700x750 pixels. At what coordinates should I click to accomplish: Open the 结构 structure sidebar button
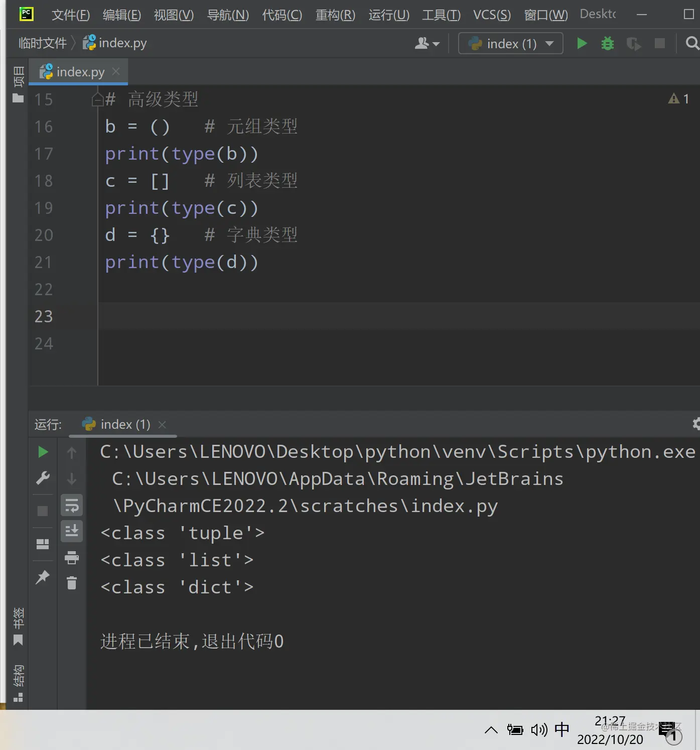[x=18, y=683]
